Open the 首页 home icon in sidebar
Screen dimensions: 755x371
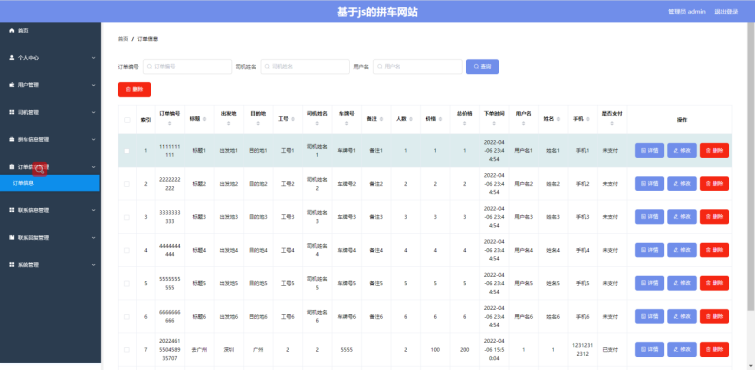coord(12,30)
